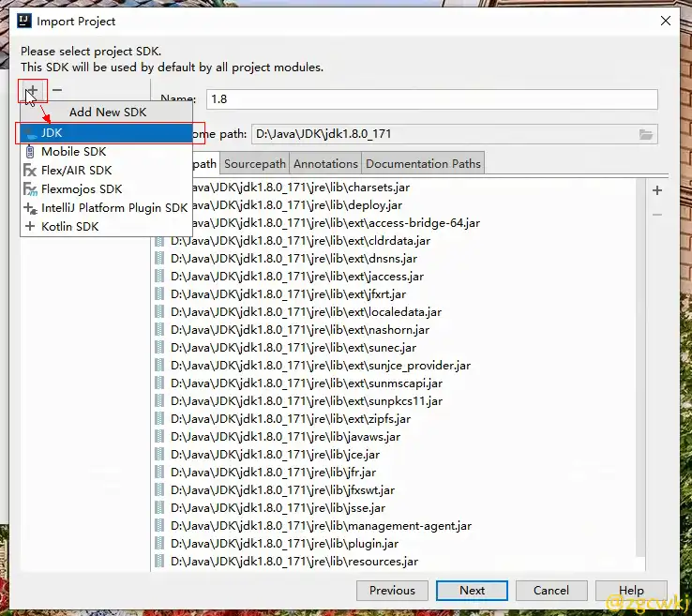Select Flexmojos SDK option
The image size is (692, 616).
click(105, 188)
